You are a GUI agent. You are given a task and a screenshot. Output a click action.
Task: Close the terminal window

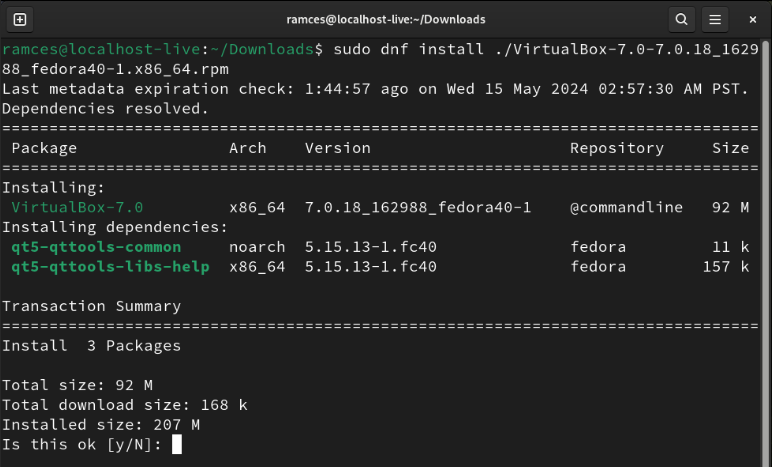tap(752, 20)
